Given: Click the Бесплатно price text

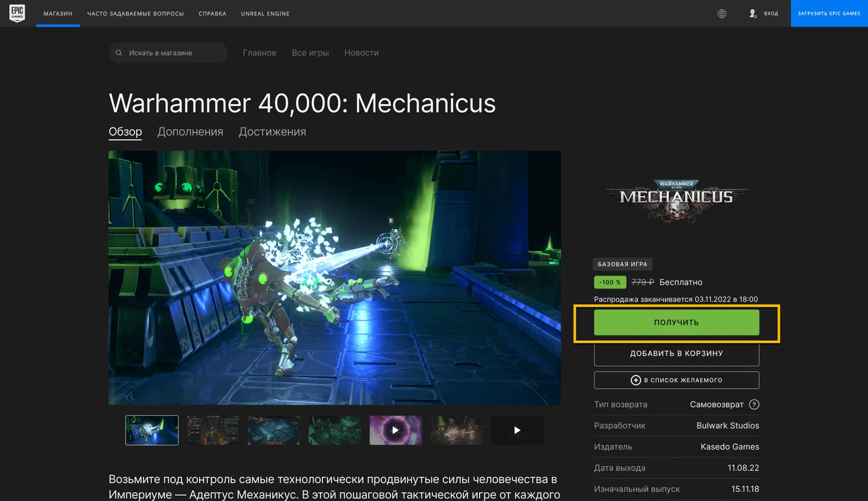Looking at the screenshot, I should point(681,282).
